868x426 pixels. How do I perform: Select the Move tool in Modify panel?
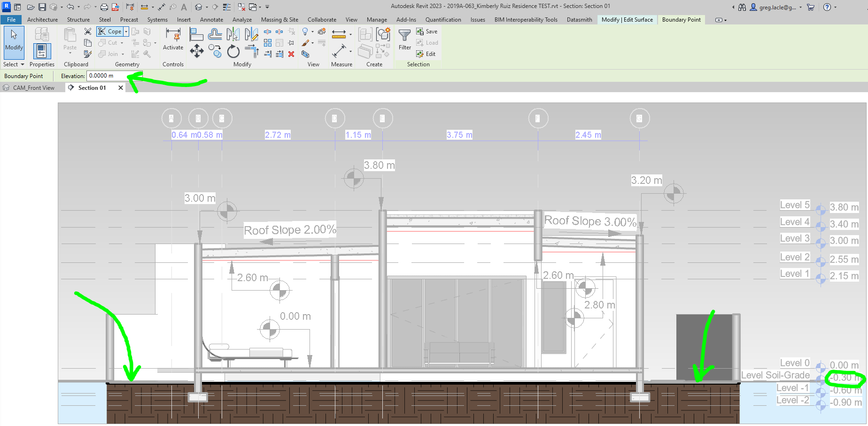click(197, 51)
